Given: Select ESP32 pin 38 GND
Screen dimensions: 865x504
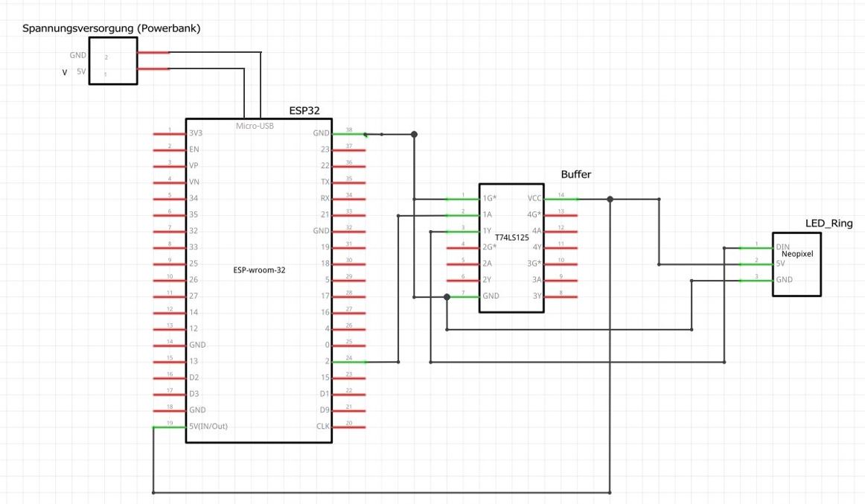Looking at the screenshot, I should 348,134.
